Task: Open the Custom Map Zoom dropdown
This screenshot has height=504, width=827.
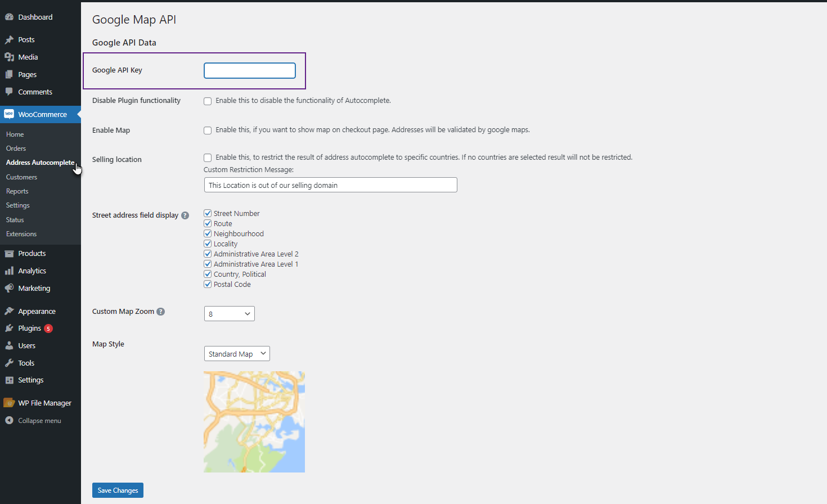Action: click(229, 313)
